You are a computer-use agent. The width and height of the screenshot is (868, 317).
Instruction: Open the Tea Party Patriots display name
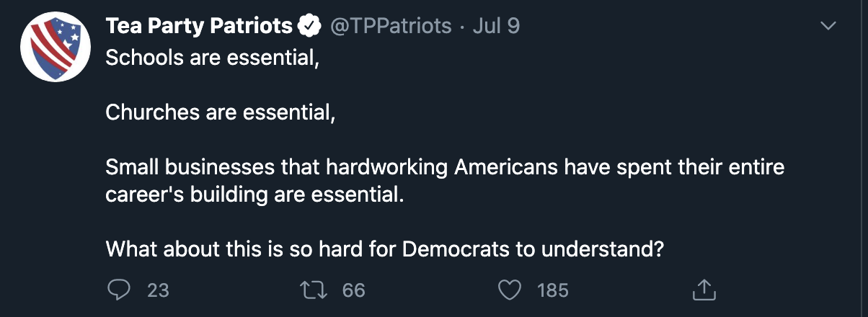199,26
